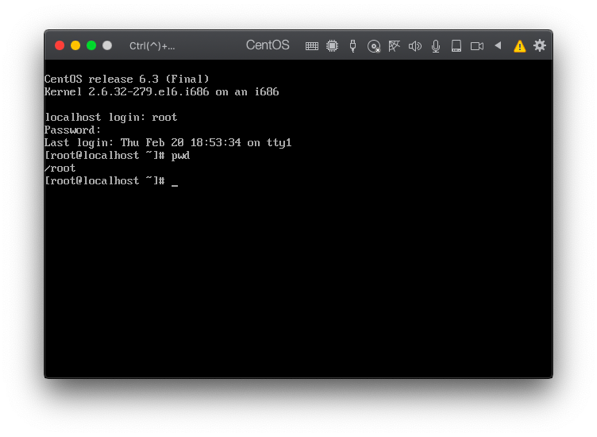Click the CD/DVD disc icon
Image resolution: width=597 pixels, height=437 pixels.
[x=374, y=46]
